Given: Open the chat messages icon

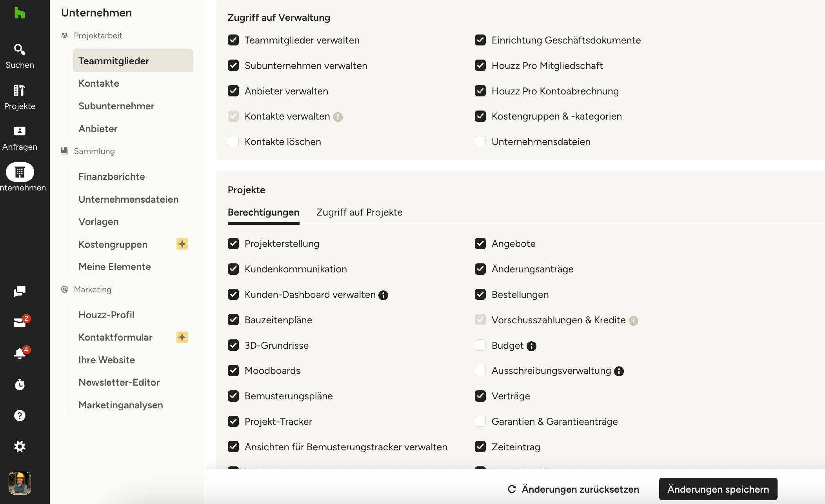Looking at the screenshot, I should (x=20, y=291).
